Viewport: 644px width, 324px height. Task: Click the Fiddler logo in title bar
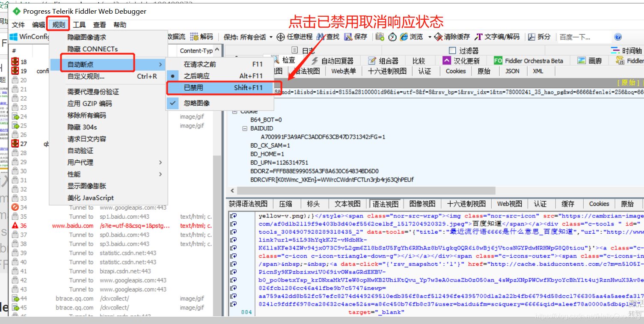pos(16,11)
